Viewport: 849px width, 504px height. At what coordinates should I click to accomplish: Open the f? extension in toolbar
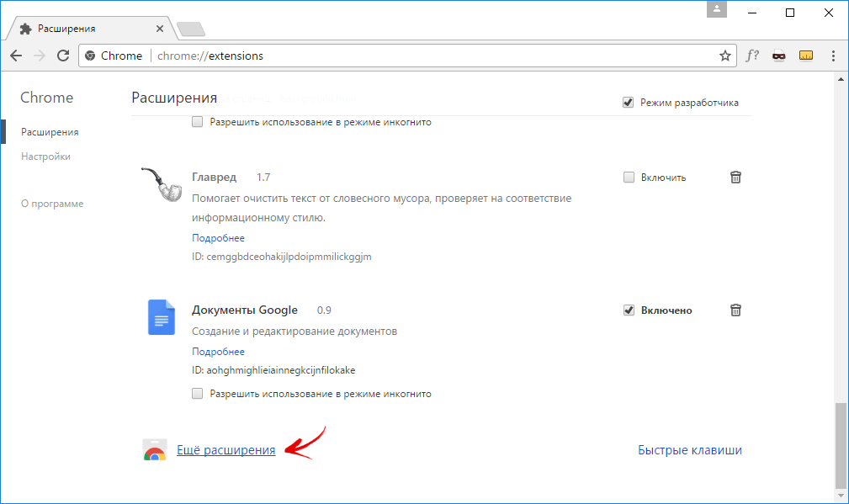pyautogui.click(x=752, y=56)
